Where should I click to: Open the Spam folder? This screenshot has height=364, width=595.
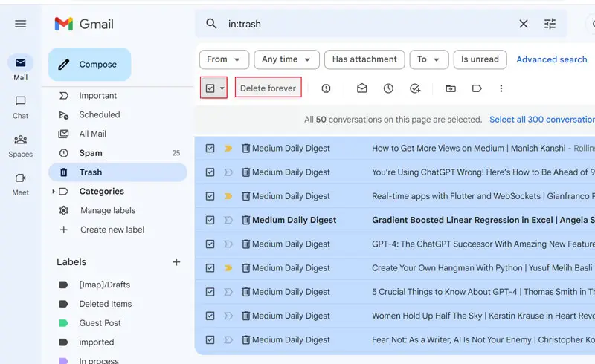pyautogui.click(x=91, y=153)
